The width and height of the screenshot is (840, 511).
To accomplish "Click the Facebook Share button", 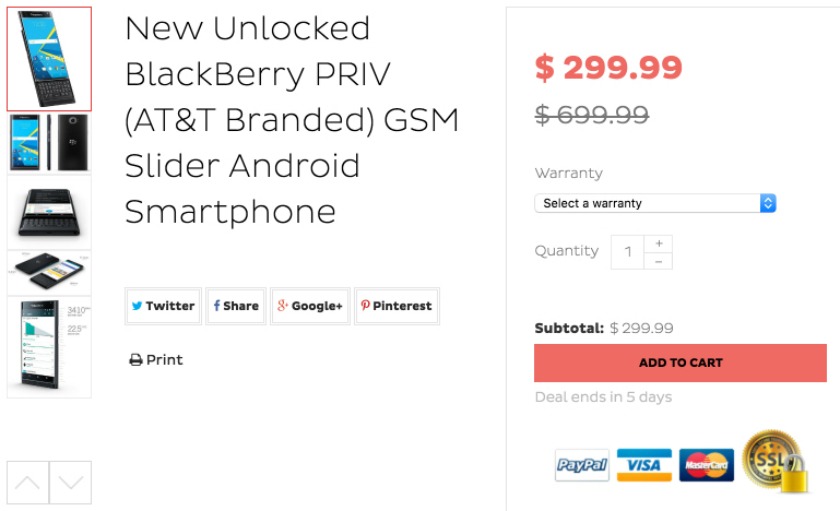I will click(236, 306).
